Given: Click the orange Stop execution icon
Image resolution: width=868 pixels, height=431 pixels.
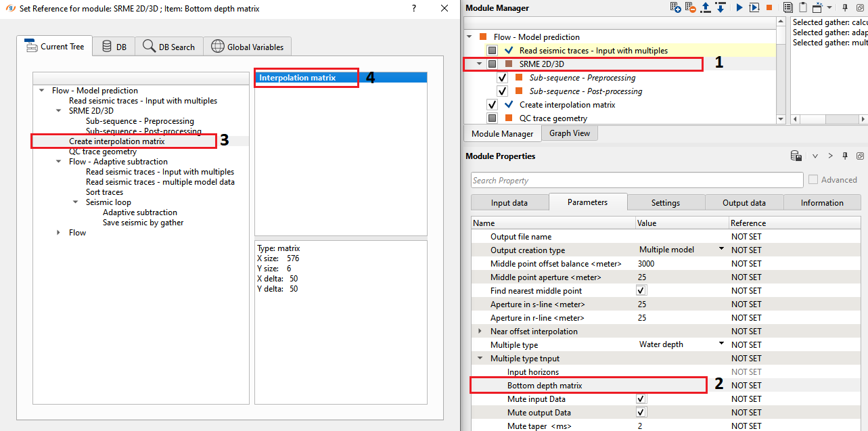Looking at the screenshot, I should pos(769,7).
